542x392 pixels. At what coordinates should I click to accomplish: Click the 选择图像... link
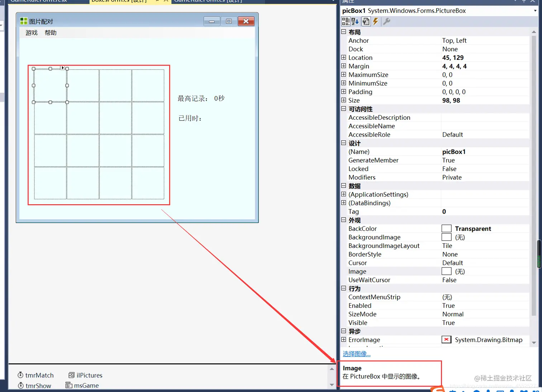pos(357,354)
